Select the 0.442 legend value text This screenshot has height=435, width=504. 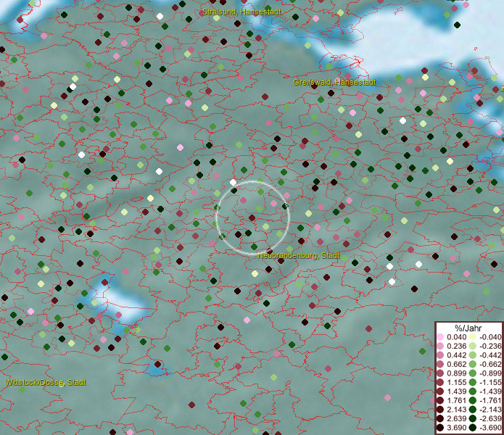click(456, 355)
